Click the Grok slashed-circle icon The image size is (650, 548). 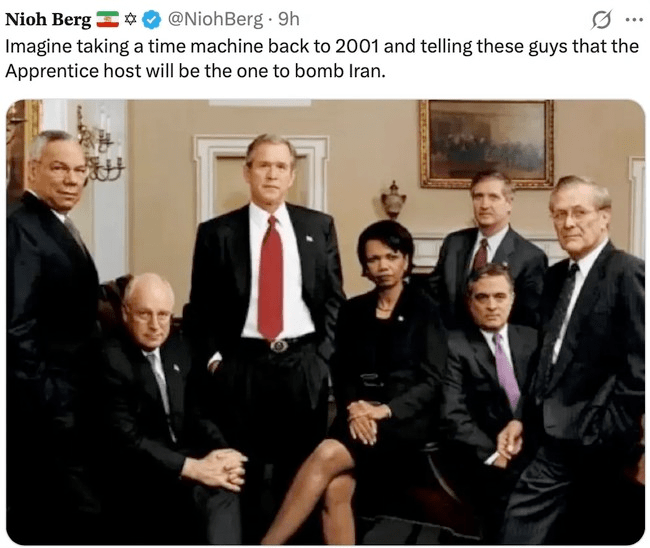(601, 19)
